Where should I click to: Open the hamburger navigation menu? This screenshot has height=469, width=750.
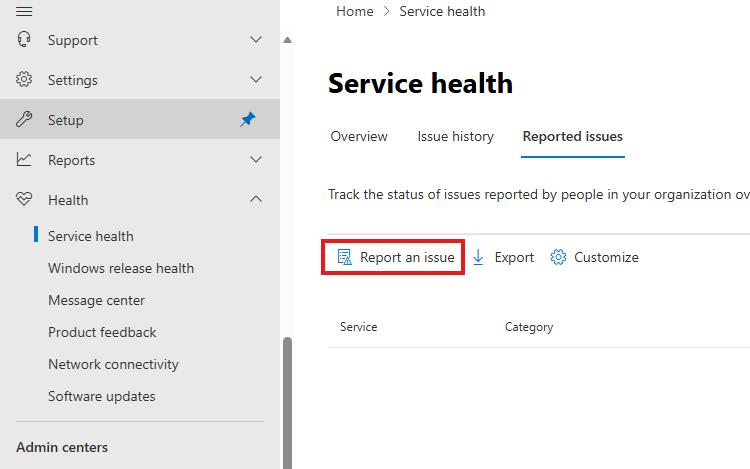(x=24, y=11)
